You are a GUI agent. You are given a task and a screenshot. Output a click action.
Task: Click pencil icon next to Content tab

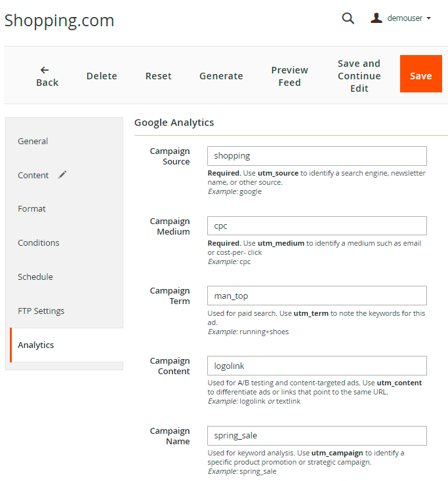point(62,174)
